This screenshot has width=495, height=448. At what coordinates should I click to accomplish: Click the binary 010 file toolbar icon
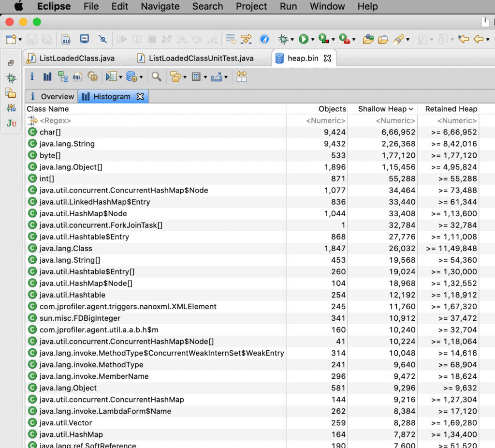(66, 39)
